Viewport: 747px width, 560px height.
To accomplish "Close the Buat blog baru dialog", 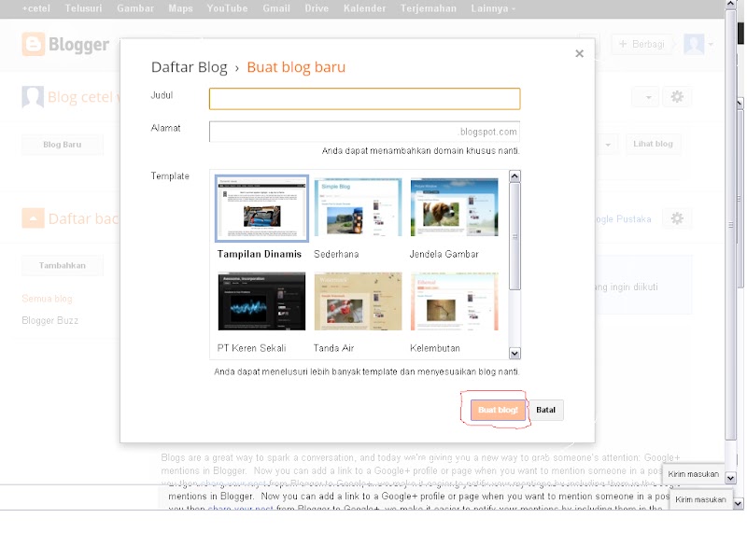I will coord(579,53).
